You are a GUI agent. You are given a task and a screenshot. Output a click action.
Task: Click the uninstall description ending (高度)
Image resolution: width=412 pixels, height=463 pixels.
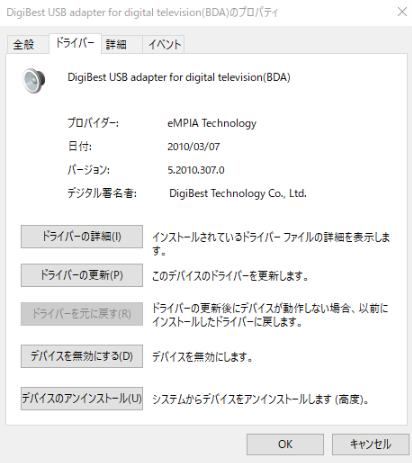click(260, 399)
